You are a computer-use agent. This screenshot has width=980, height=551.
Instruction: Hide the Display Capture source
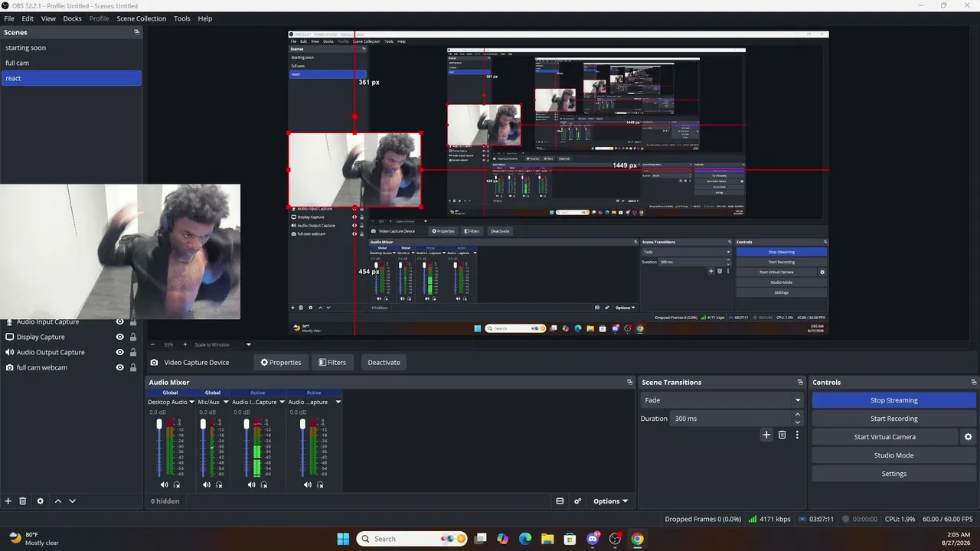point(119,337)
